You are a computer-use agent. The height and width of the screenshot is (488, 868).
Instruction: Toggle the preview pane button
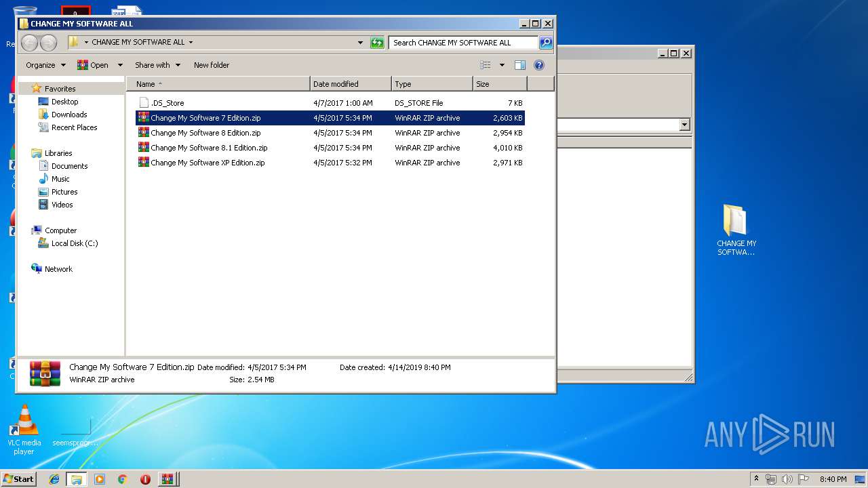520,65
